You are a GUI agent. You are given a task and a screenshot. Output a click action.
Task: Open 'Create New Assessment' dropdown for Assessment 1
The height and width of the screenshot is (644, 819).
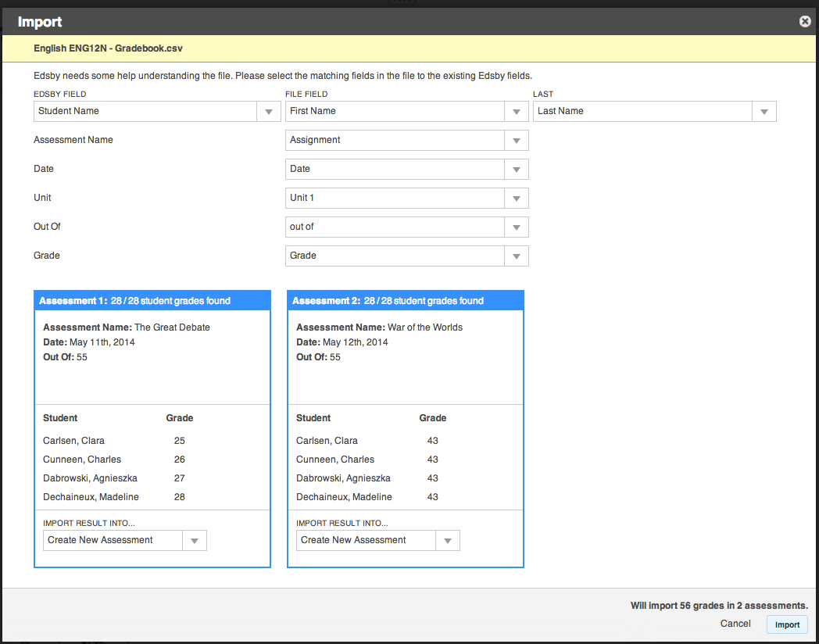pyautogui.click(x=195, y=540)
